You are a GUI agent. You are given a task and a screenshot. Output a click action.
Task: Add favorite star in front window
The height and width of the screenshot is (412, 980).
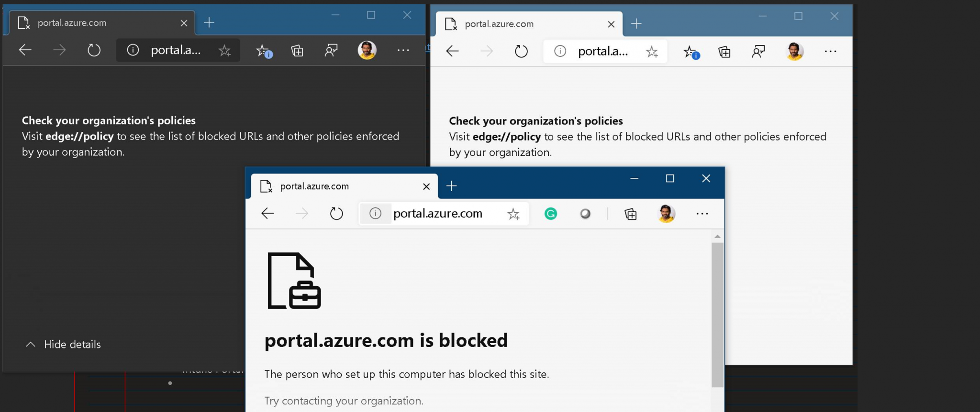click(x=513, y=214)
